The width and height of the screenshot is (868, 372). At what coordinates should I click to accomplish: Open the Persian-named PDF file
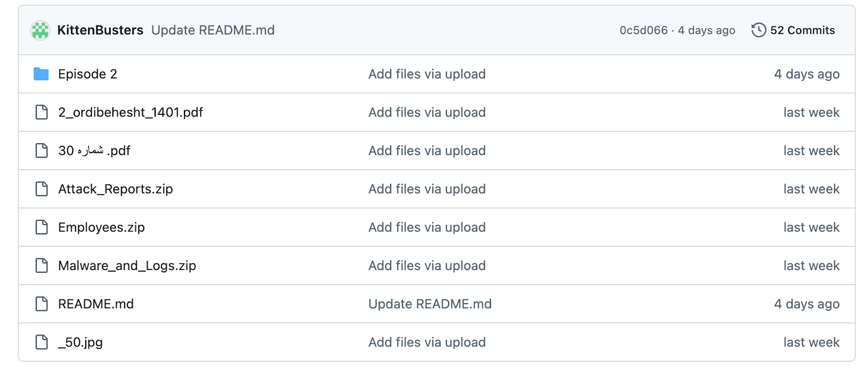point(95,150)
